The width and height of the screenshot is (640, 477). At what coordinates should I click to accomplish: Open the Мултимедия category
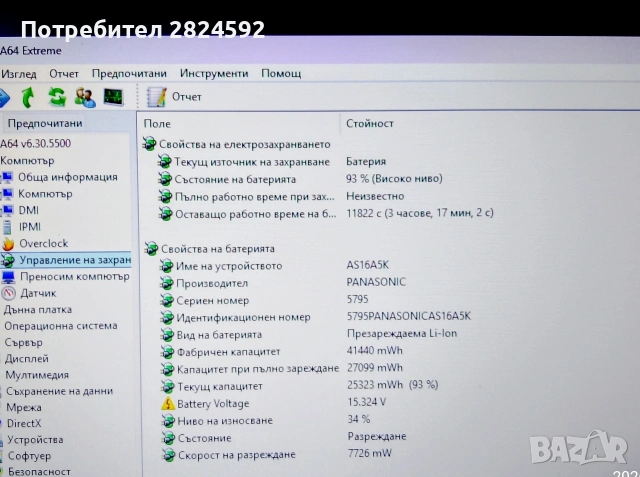coord(37,375)
